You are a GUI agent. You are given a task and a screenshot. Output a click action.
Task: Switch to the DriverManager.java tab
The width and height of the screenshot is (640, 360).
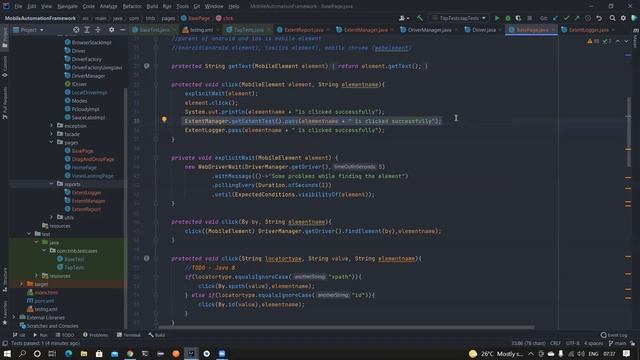pos(430,30)
